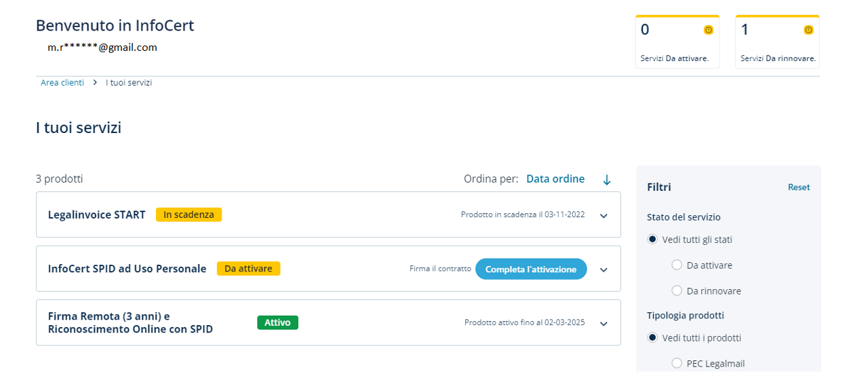Expand the Firma Remota (3 anni) row
The width and height of the screenshot is (868, 372).
click(604, 324)
